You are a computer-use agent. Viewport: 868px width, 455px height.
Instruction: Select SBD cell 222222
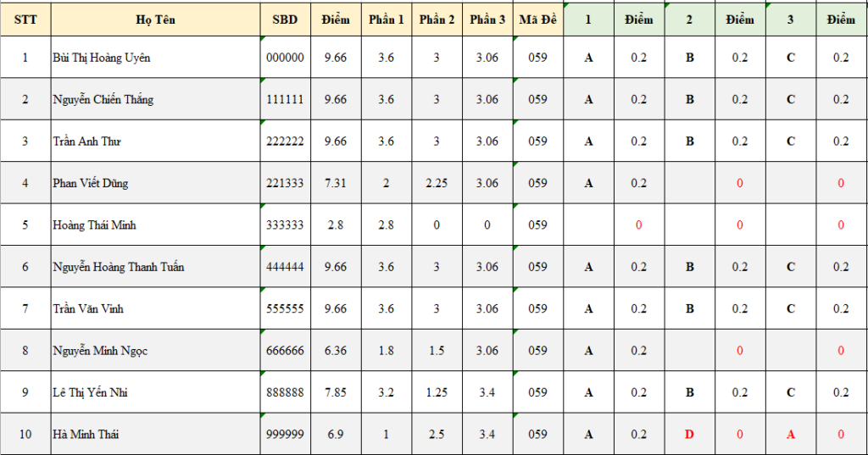285,141
